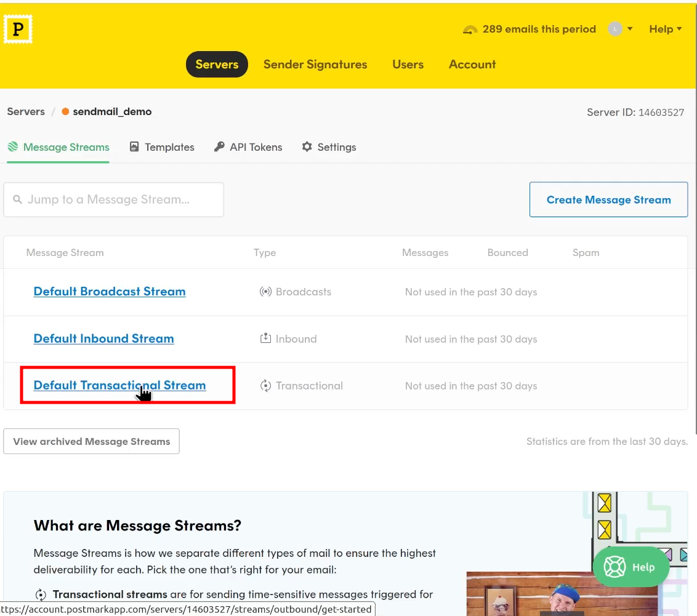The width and height of the screenshot is (697, 616).
Task: Click the Message Streams stream icon
Action: pos(13,146)
